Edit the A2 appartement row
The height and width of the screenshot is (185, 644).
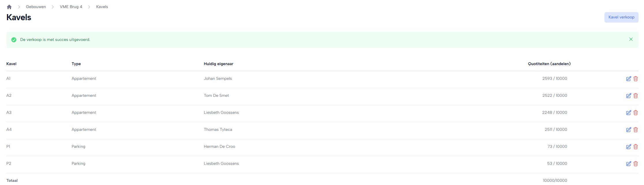point(628,96)
